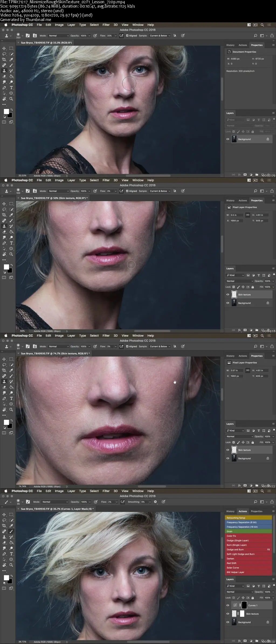Expand Flow value arrow in the 36.7% frame
This screenshot has width=276, height=644.
click(116, 502)
